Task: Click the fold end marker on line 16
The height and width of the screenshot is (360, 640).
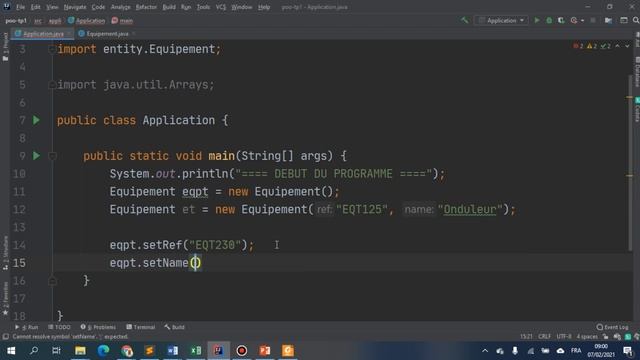Action: point(52,281)
